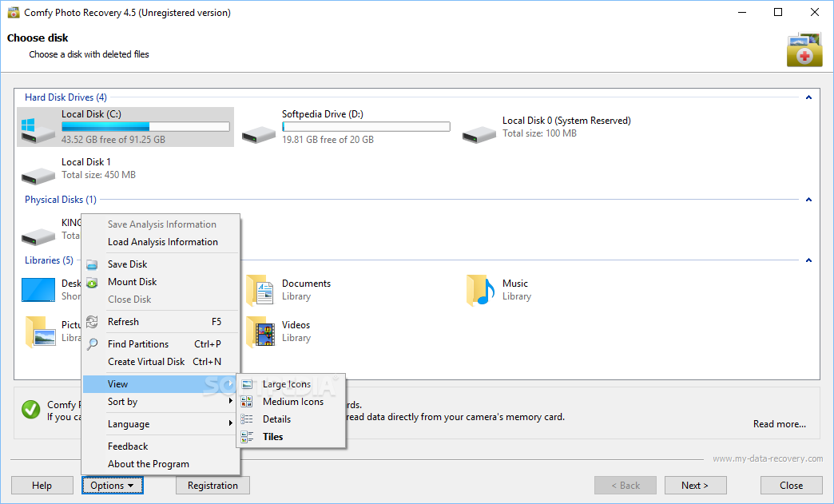Image resolution: width=834 pixels, height=504 pixels.
Task: Open the Documents library icon
Action: (x=260, y=290)
